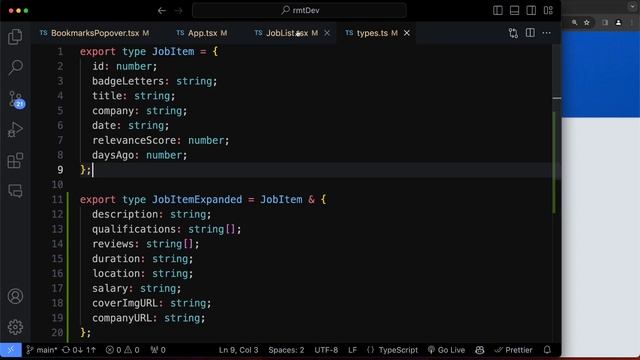Toggle the secondary side bar layout icon

tap(531, 10)
